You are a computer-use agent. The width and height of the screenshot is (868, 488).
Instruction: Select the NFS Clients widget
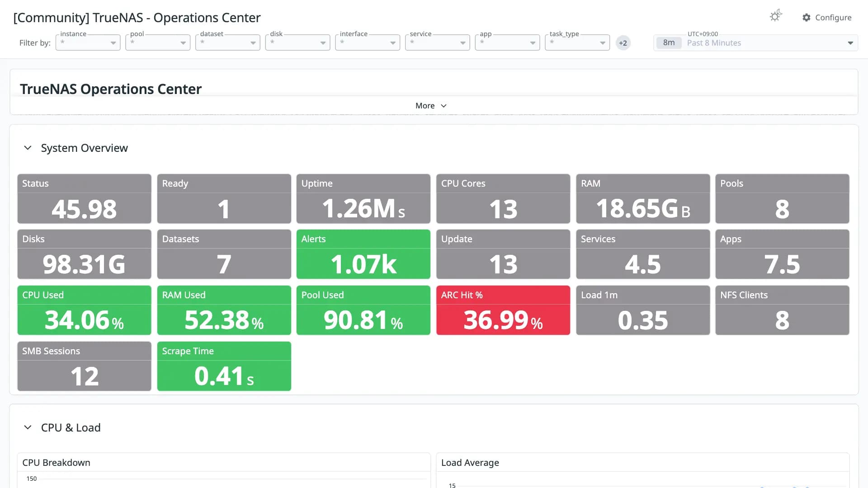pyautogui.click(x=782, y=310)
